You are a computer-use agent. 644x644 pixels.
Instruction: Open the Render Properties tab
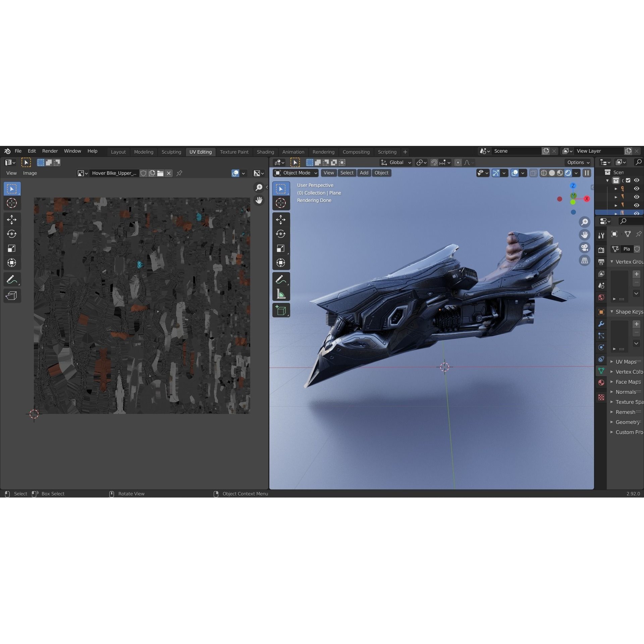[601, 250]
